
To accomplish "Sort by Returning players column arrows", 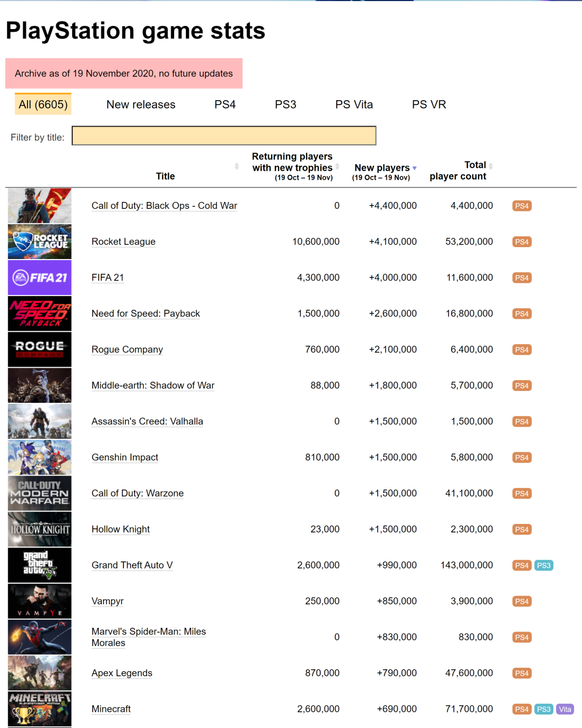I will (x=337, y=166).
